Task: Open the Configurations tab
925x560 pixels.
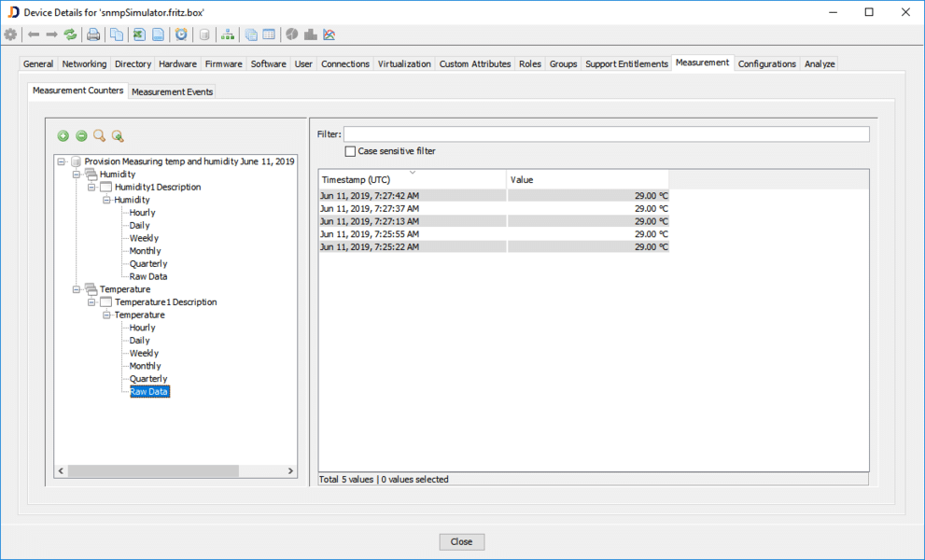Action: [x=766, y=63]
